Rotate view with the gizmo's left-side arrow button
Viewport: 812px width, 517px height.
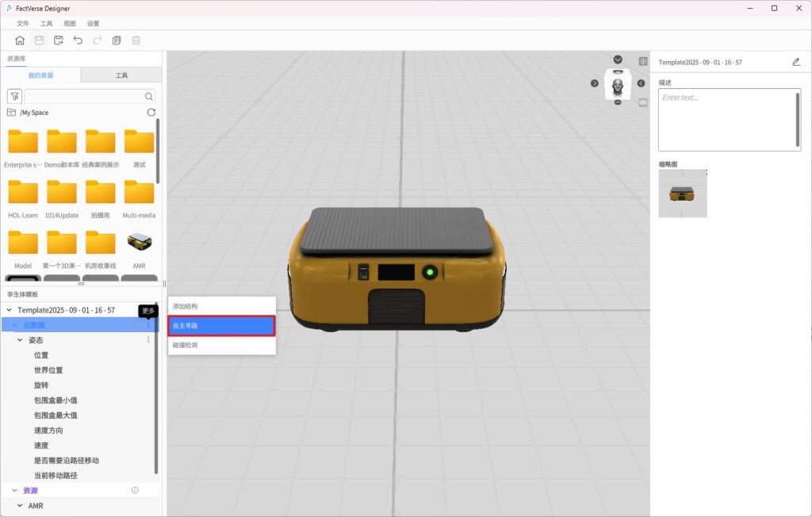595,83
